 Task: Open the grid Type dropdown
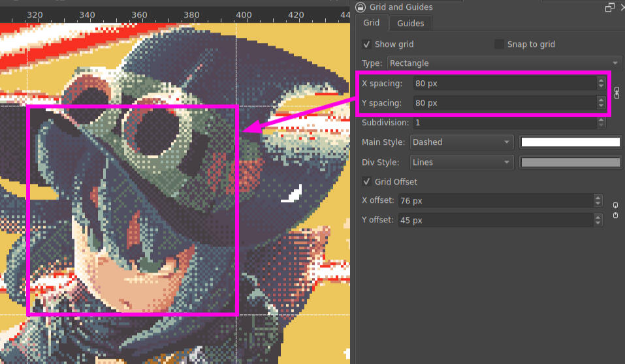[504, 63]
